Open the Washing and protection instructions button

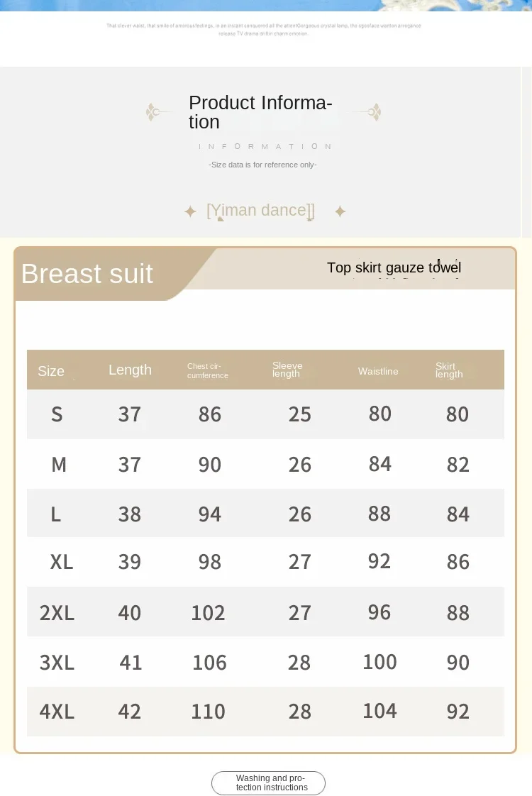(268, 783)
